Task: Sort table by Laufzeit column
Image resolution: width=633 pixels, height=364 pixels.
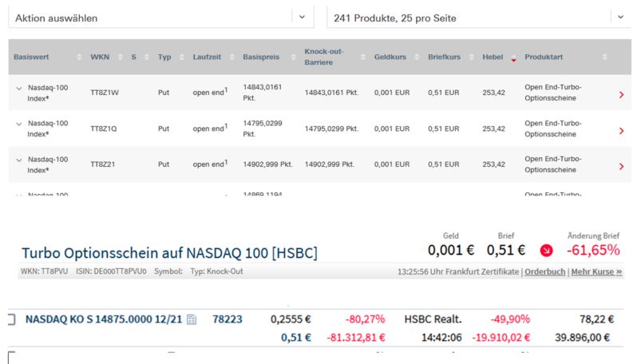Action: 231,57
